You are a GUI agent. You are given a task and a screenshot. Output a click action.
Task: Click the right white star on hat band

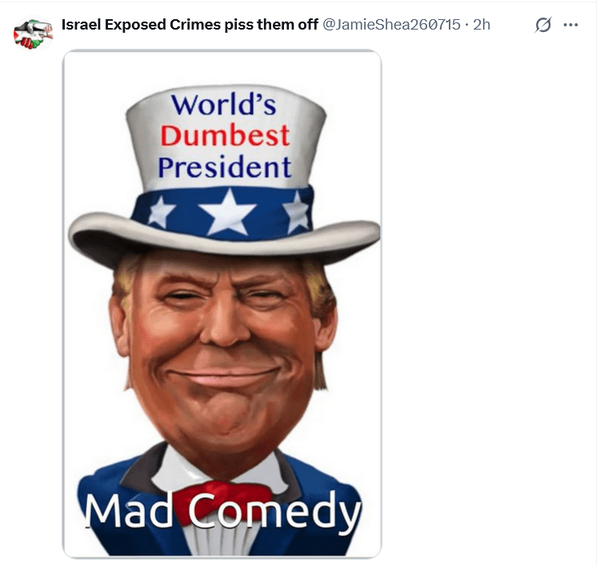[296, 213]
